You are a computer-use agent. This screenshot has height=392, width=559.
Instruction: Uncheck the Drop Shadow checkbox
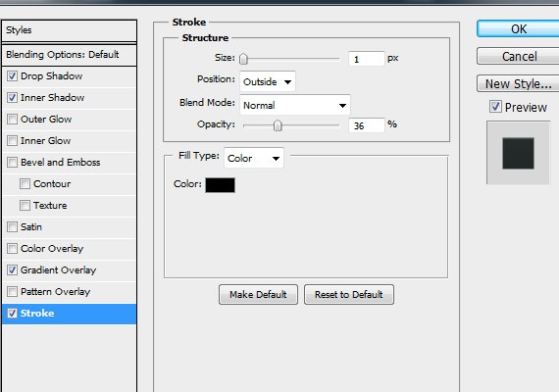(12, 75)
